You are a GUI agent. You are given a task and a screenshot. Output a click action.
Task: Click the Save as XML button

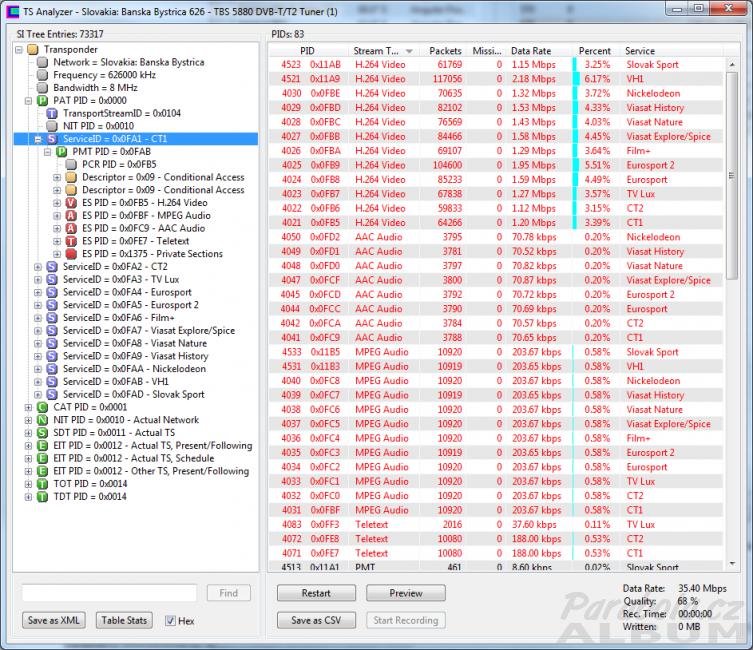54,621
